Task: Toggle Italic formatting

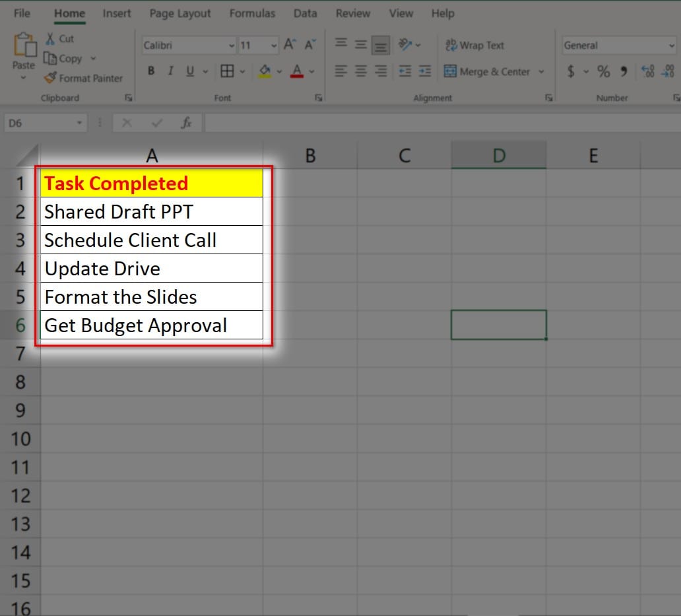Action: tap(170, 71)
